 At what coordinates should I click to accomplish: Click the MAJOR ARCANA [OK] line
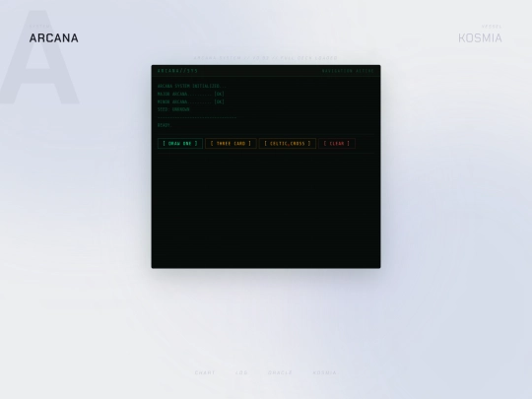[x=191, y=94]
